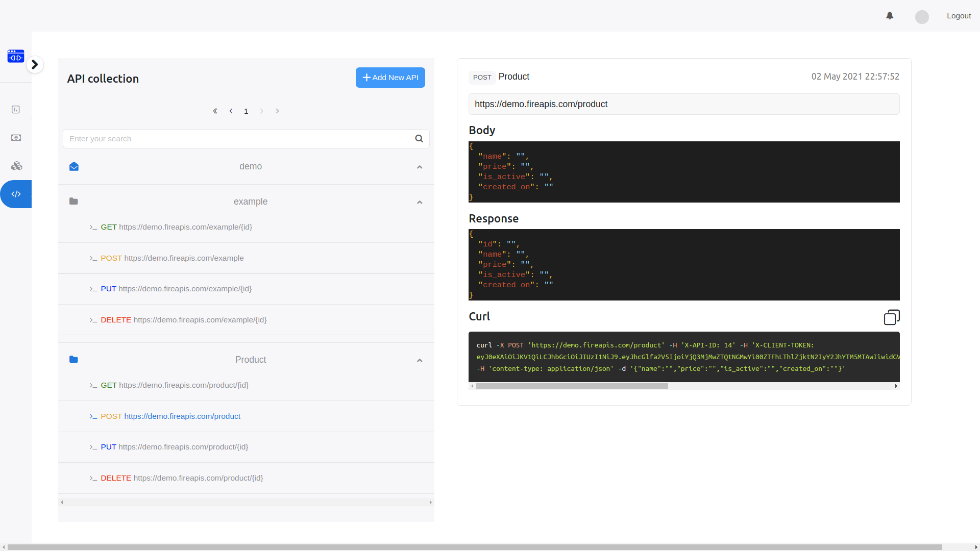Collapse the example folder chevron

point(420,202)
